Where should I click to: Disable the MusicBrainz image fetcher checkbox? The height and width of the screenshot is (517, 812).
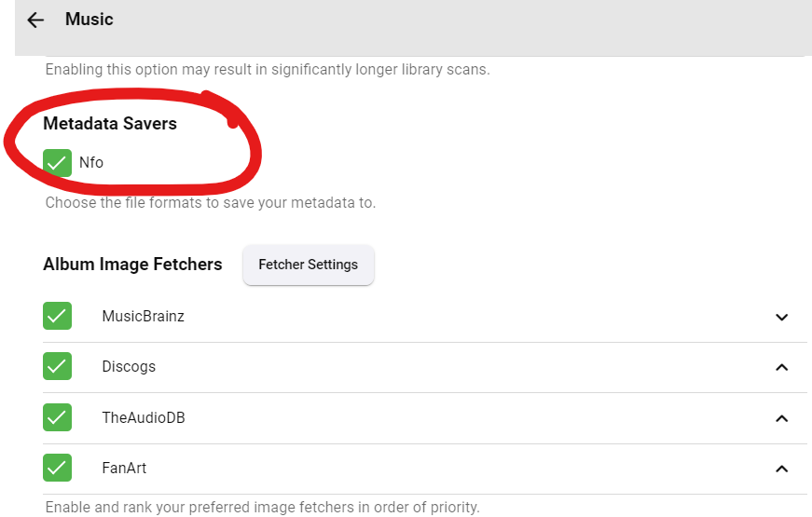58,317
